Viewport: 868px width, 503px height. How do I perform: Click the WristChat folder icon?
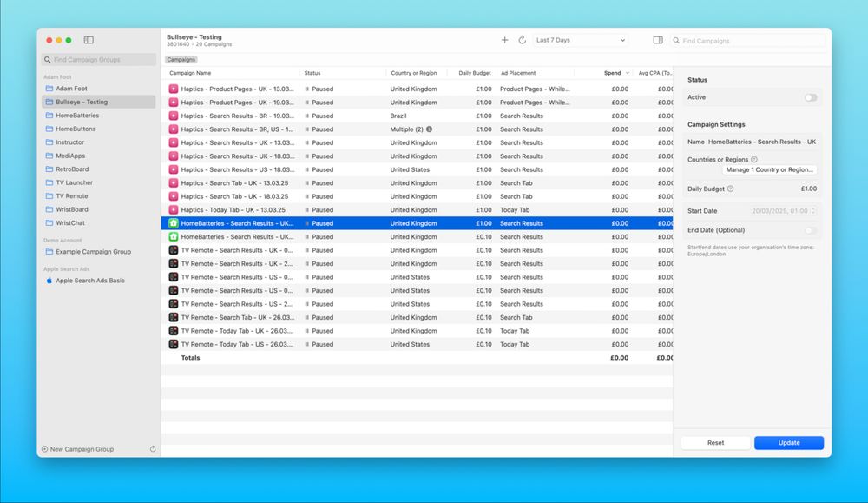(x=49, y=222)
